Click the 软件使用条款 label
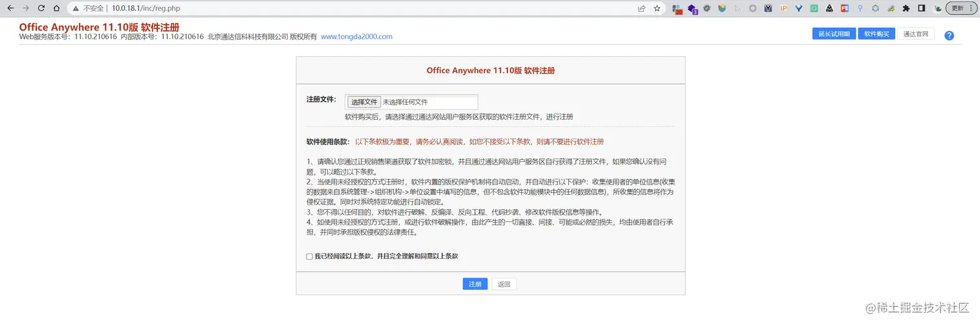 tap(327, 142)
